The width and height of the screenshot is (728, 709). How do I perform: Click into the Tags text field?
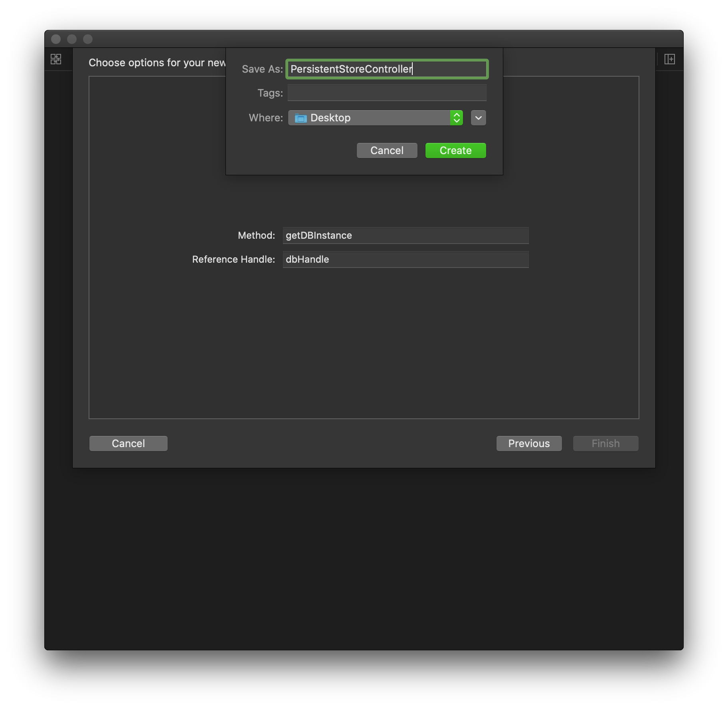pyautogui.click(x=386, y=93)
